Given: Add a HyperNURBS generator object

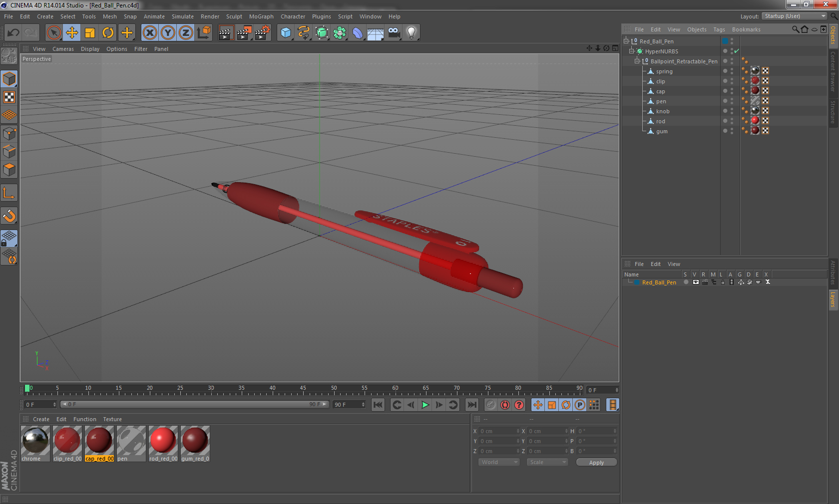Looking at the screenshot, I should [x=322, y=33].
